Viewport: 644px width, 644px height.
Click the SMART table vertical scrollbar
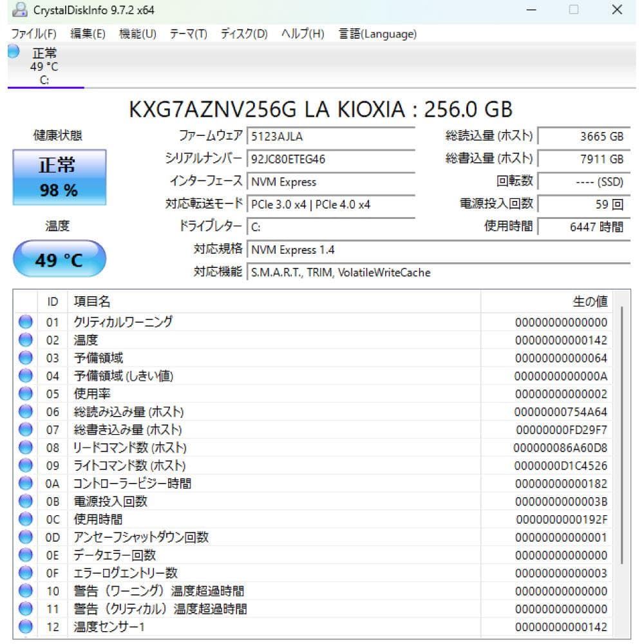[622, 435]
